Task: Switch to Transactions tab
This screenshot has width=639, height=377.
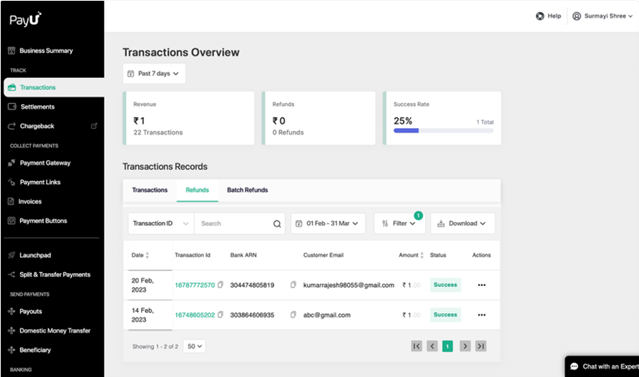Action: click(x=150, y=190)
